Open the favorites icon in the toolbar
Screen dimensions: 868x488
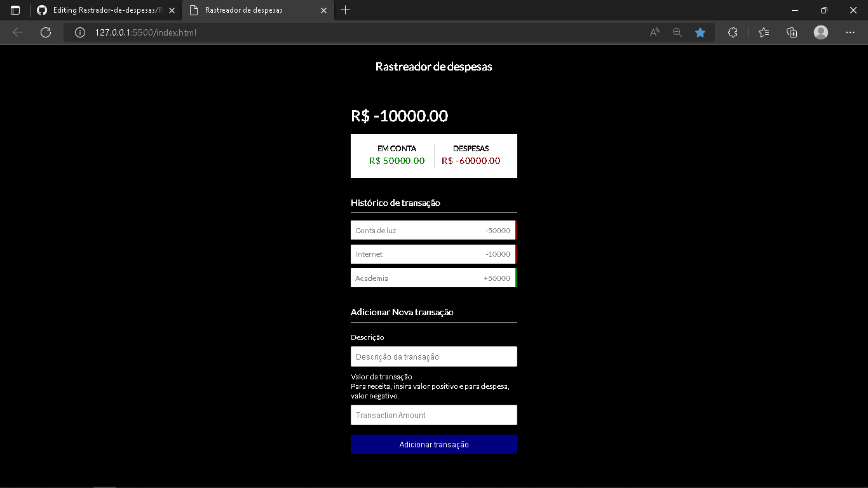point(763,32)
